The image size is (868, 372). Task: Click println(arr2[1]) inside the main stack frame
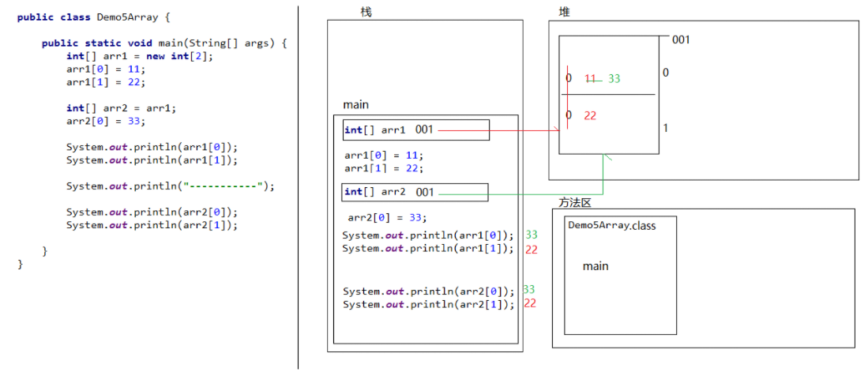pyautogui.click(x=429, y=304)
